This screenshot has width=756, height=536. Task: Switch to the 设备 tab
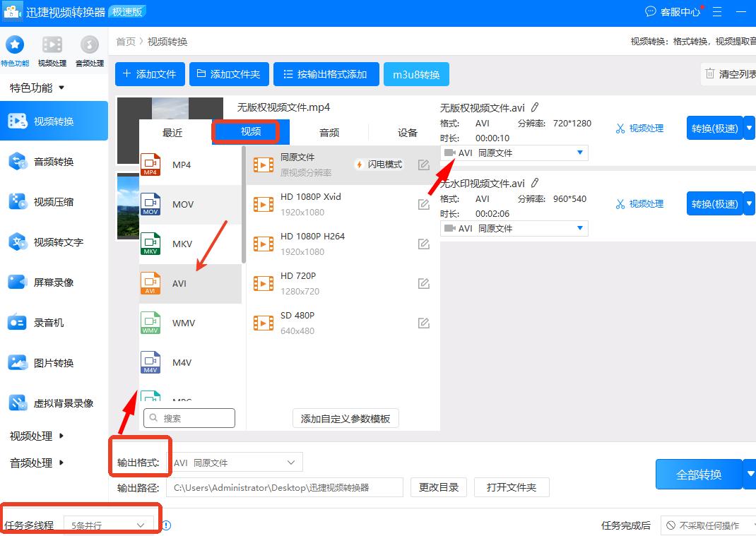click(407, 131)
